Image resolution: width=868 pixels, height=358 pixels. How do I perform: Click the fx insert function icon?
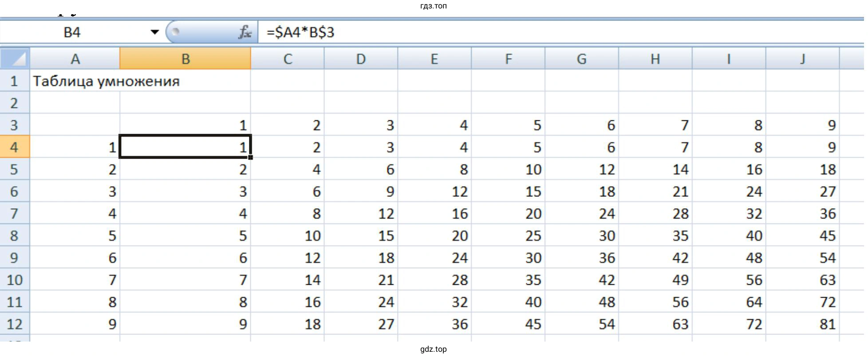coord(245,32)
